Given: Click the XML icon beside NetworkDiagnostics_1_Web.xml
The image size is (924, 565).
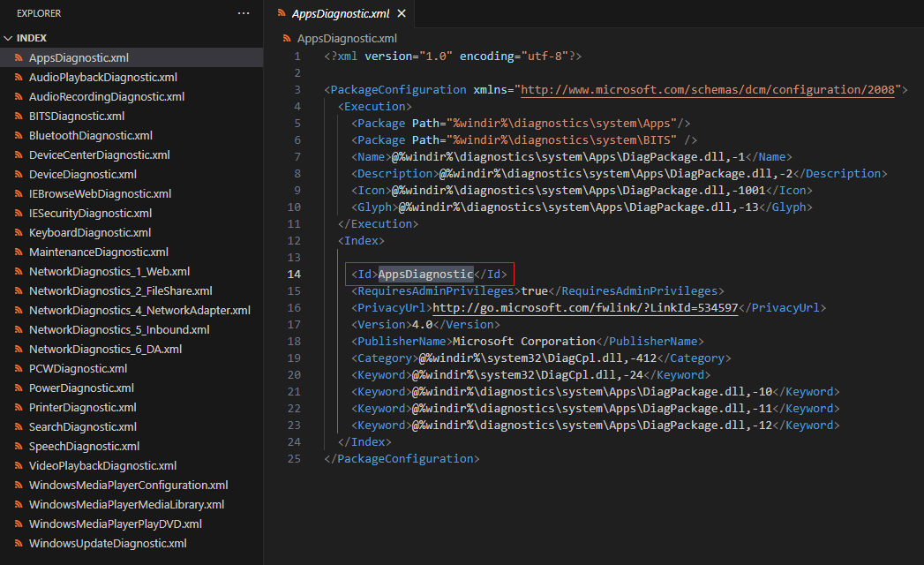Looking at the screenshot, I should click(18, 272).
